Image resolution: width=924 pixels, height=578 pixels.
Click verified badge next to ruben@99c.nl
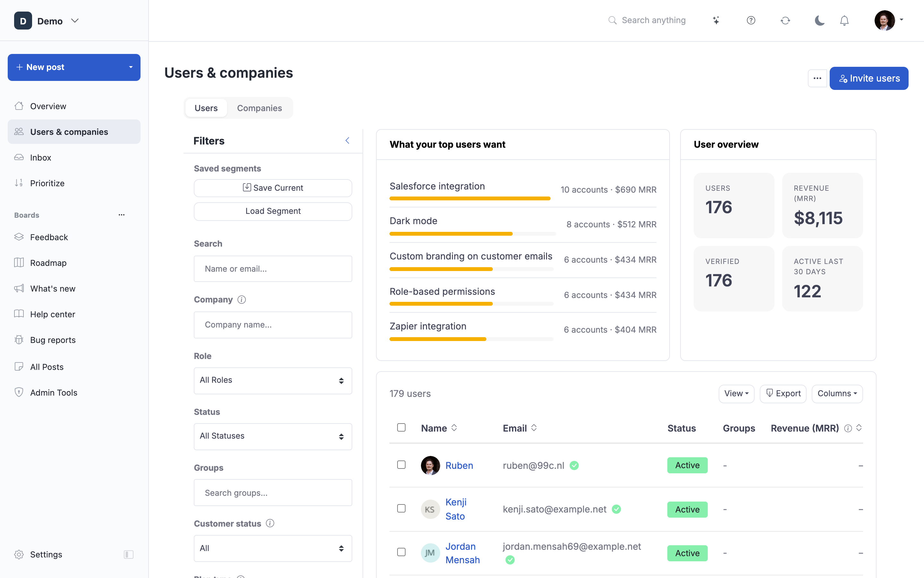[x=574, y=465]
